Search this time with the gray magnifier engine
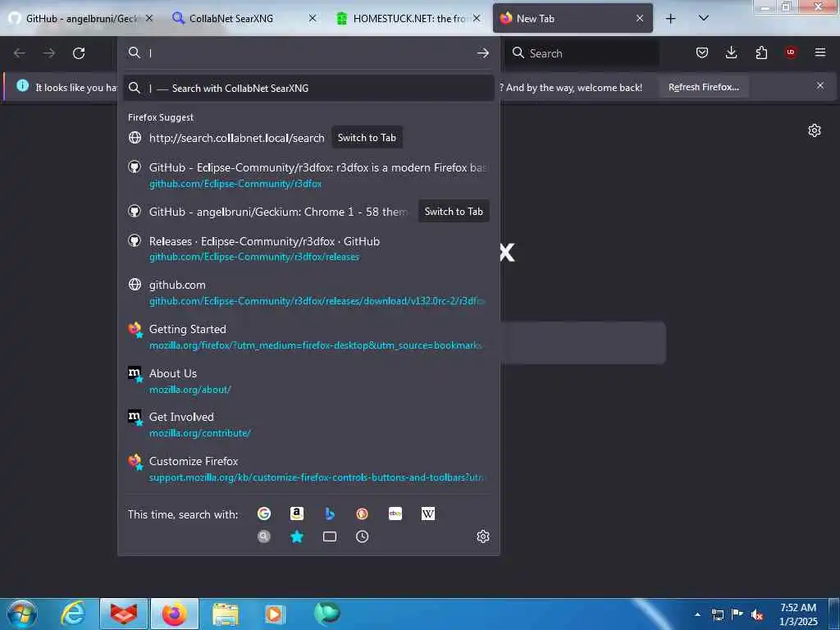Screen dimensions: 840x630 [x=264, y=536]
